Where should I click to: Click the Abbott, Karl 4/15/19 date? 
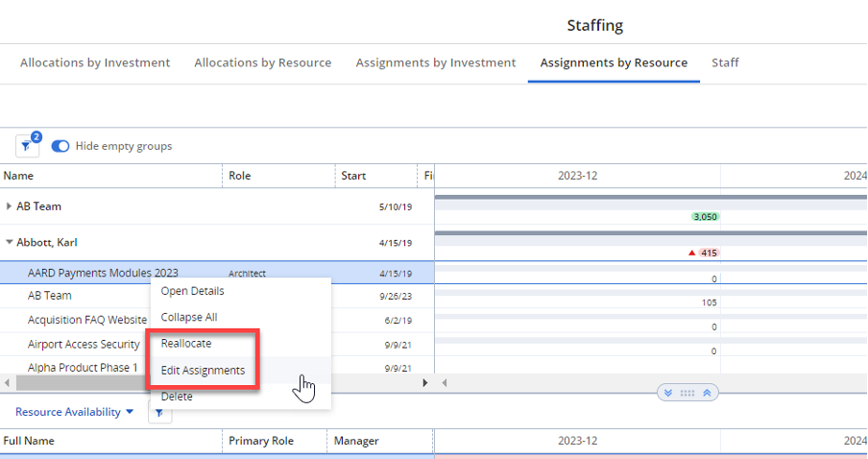point(396,243)
